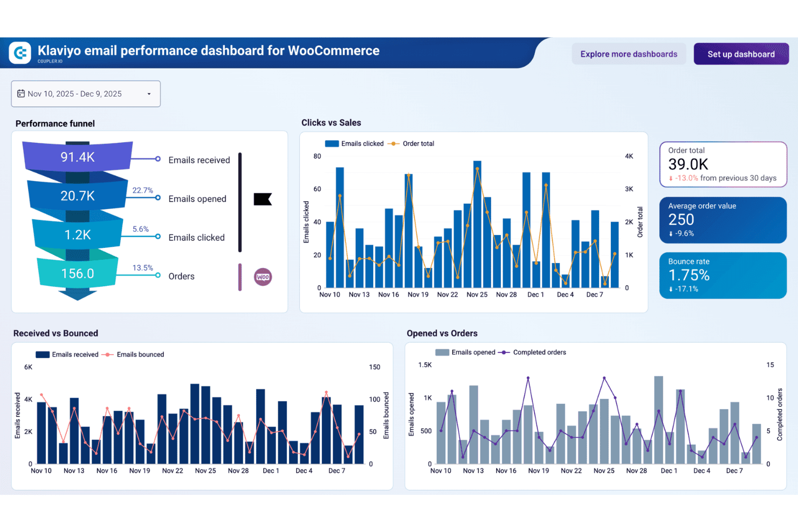Image resolution: width=798 pixels, height=532 pixels.
Task: Click the -9.6% change indicator
Action: pos(682,234)
